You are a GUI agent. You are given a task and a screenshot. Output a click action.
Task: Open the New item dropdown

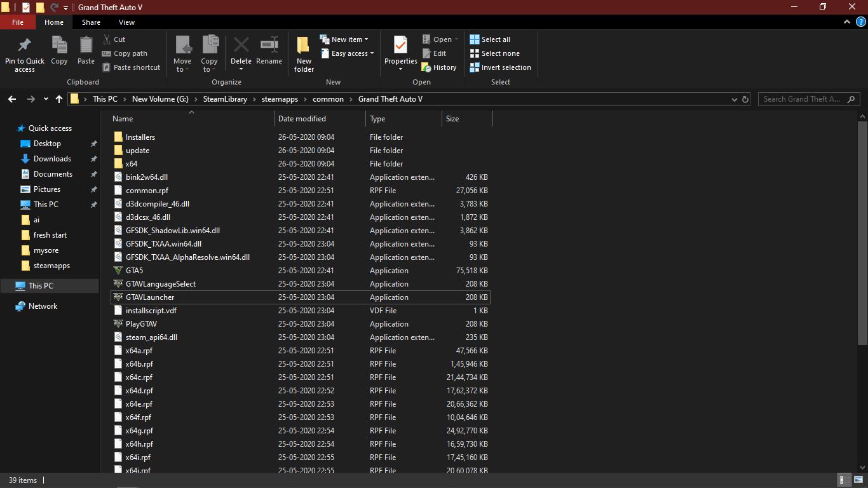tap(345, 39)
